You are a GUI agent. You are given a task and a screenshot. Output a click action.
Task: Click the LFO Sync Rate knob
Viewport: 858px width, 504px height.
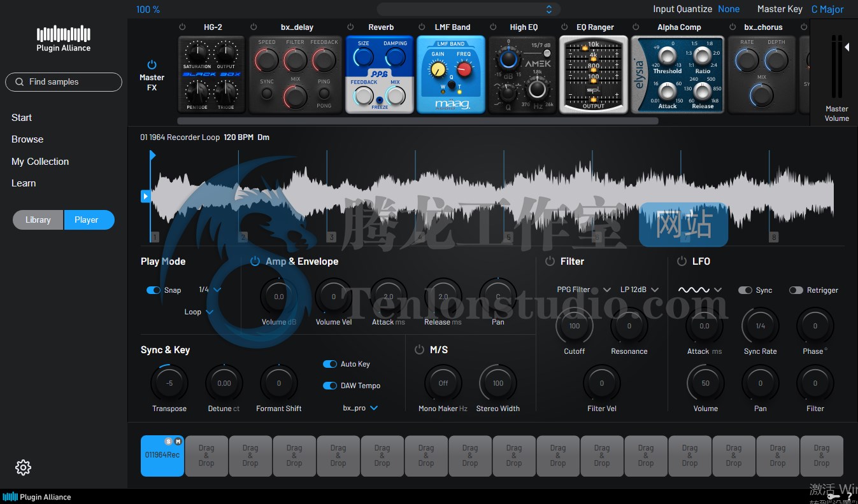[761, 326]
